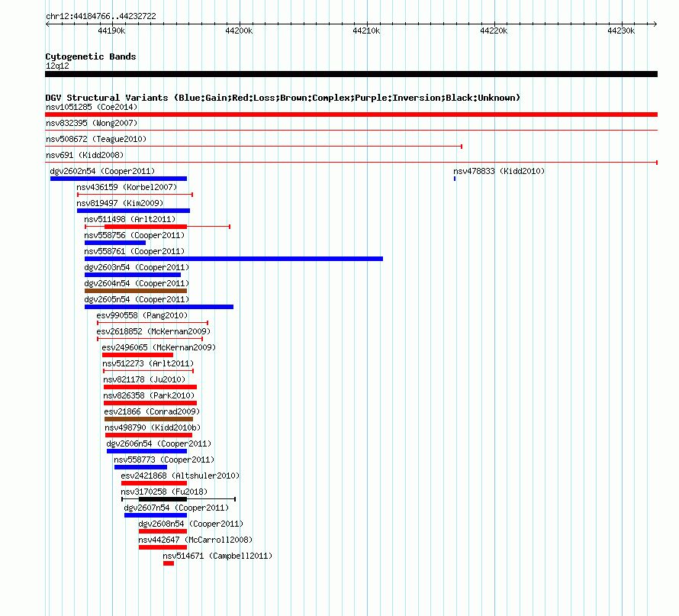The image size is (679, 616).
Task: Click the dgv2602n54 (Cooper2011) label
Action: click(102, 171)
